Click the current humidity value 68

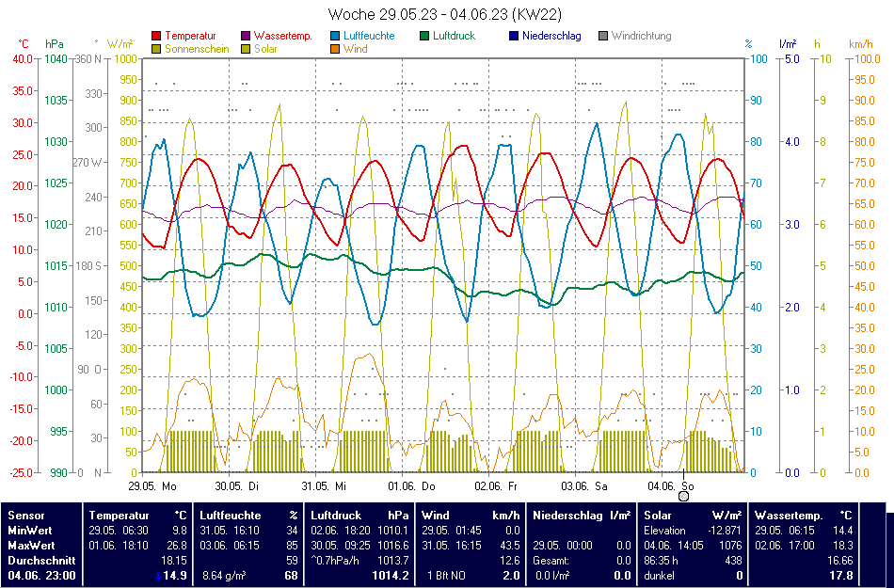coord(292,576)
